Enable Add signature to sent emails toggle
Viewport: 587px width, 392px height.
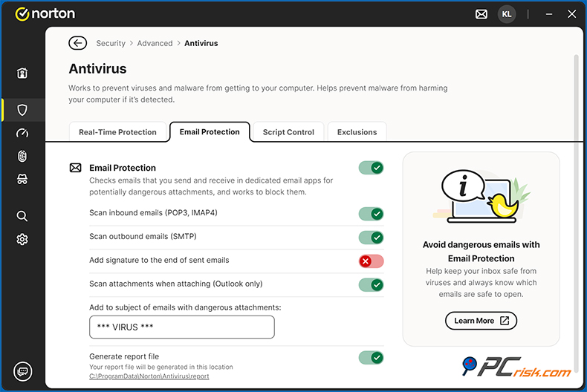point(371,261)
